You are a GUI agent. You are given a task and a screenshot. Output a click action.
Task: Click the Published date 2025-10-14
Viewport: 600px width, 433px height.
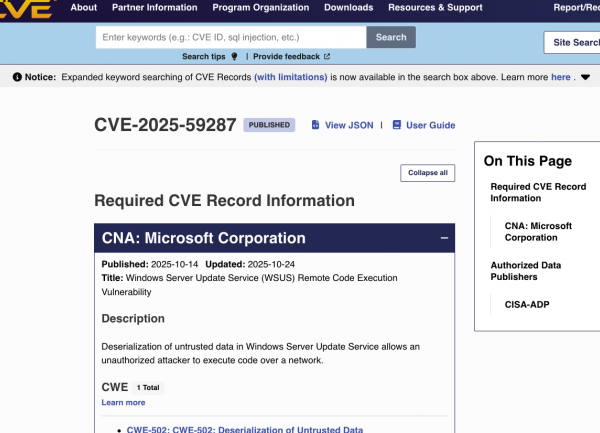tap(174, 264)
